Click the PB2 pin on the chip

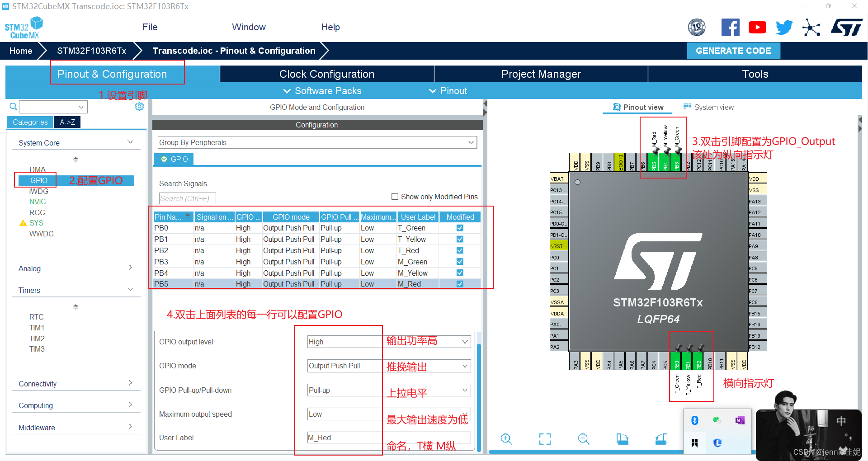coord(699,361)
